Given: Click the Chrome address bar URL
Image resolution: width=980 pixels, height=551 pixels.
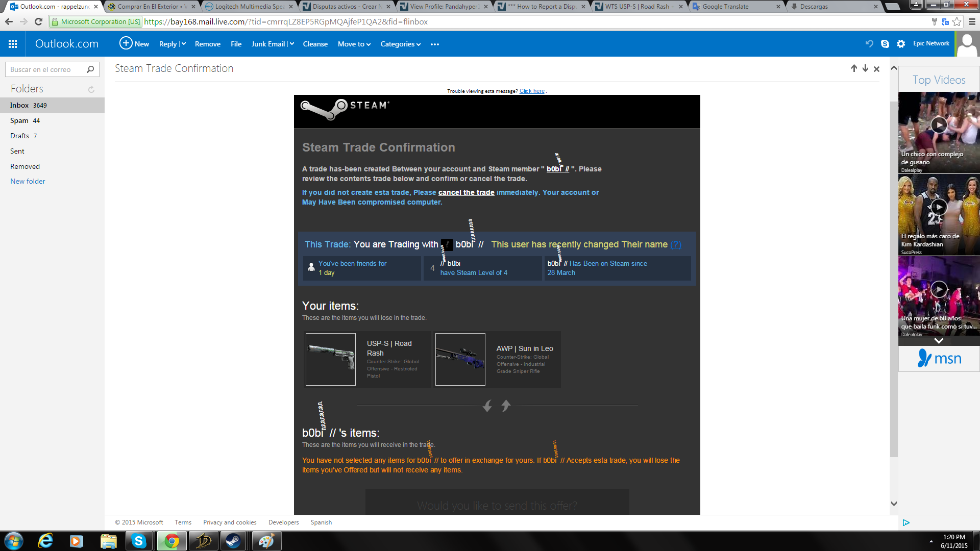Looking at the screenshot, I should click(x=286, y=21).
